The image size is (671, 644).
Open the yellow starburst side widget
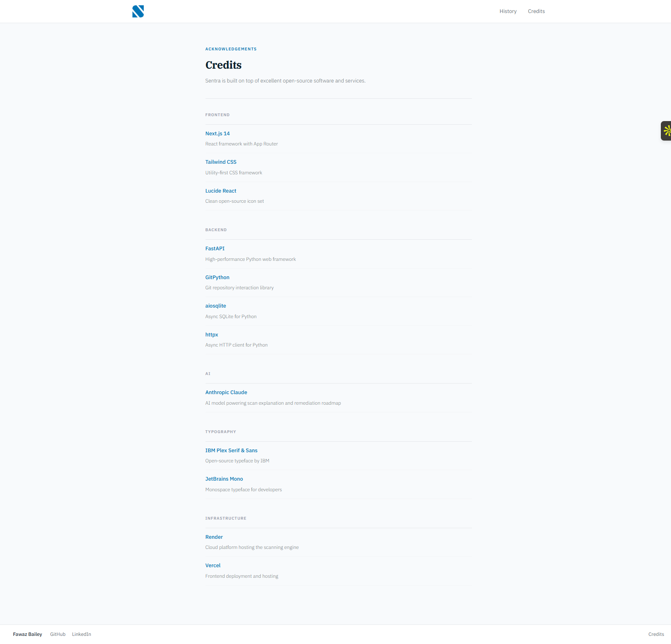pos(667,131)
